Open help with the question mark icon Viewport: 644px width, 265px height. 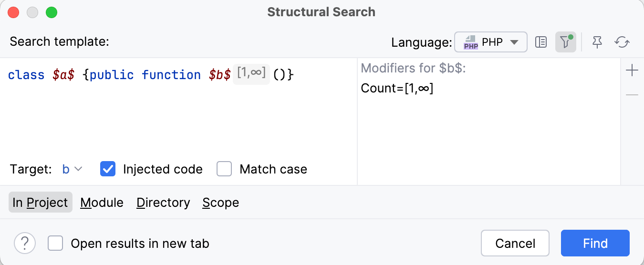click(25, 244)
